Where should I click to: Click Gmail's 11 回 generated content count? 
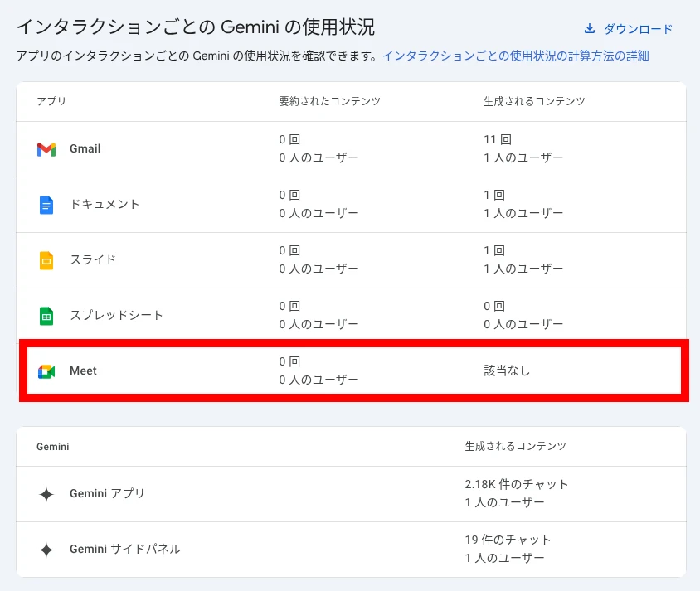(x=497, y=140)
